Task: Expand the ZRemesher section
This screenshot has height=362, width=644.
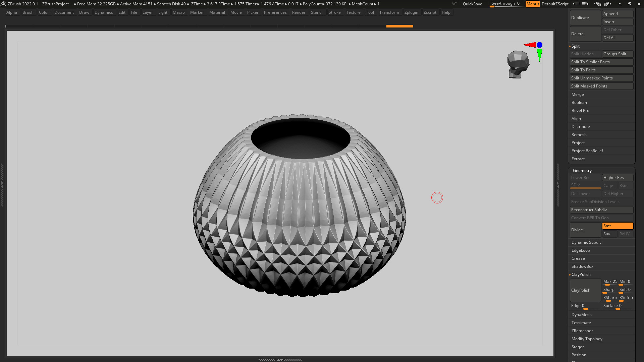Action: pyautogui.click(x=582, y=331)
